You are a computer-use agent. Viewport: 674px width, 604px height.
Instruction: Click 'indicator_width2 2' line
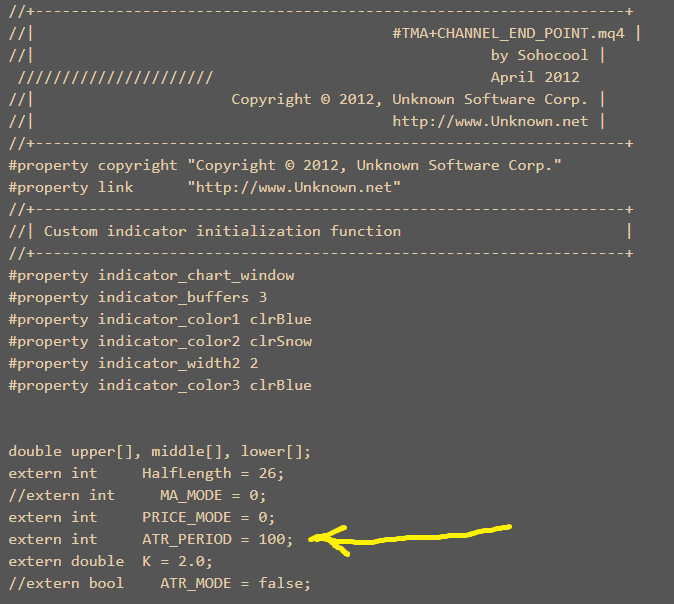tap(133, 363)
